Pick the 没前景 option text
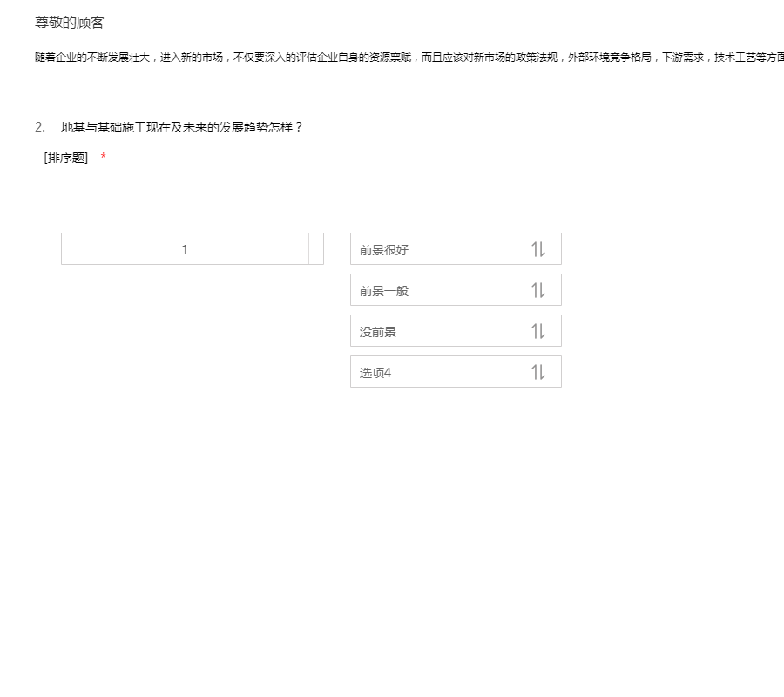The width and height of the screenshot is (784, 697). [x=378, y=332]
